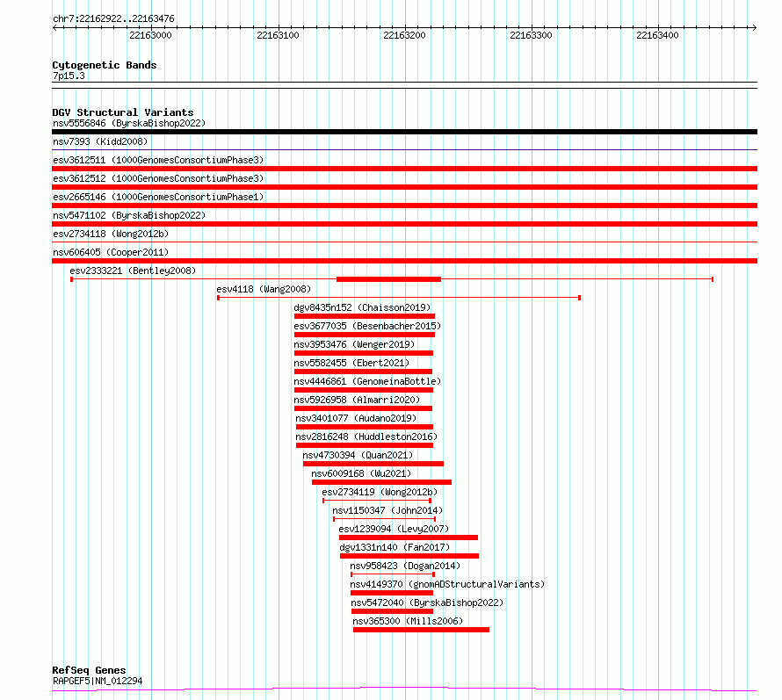The width and height of the screenshot is (782, 700).
Task: Open dgv8435n152 (Chaisson2019) variant label
Action: pyautogui.click(x=362, y=307)
